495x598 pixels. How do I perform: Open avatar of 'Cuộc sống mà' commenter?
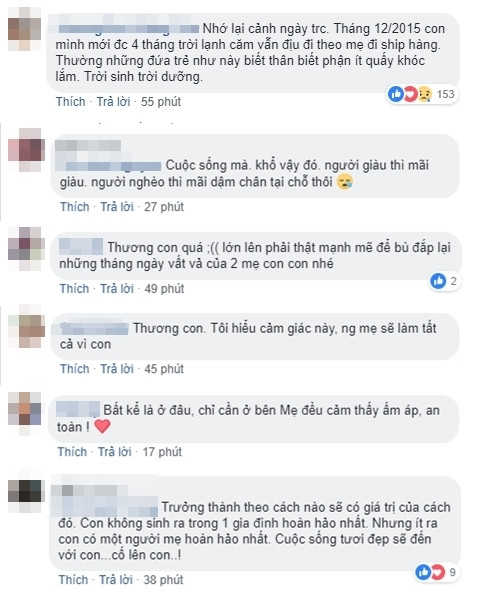click(26, 150)
